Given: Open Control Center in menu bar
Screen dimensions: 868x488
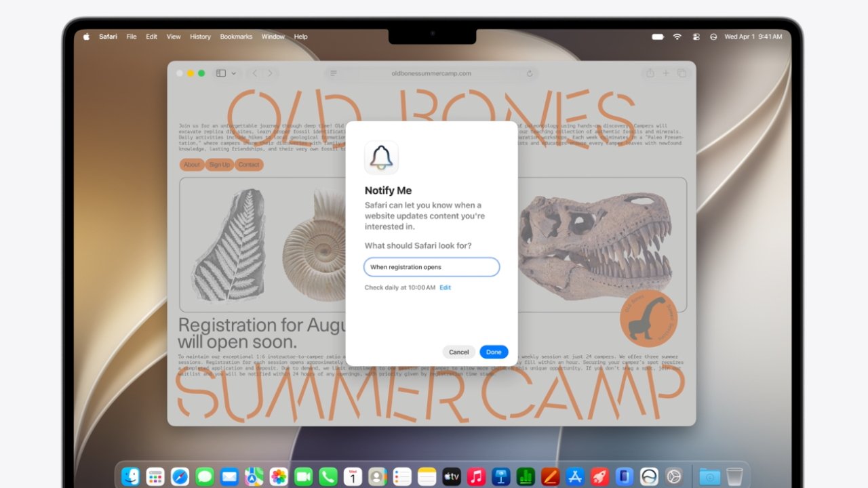Looking at the screenshot, I should point(696,37).
